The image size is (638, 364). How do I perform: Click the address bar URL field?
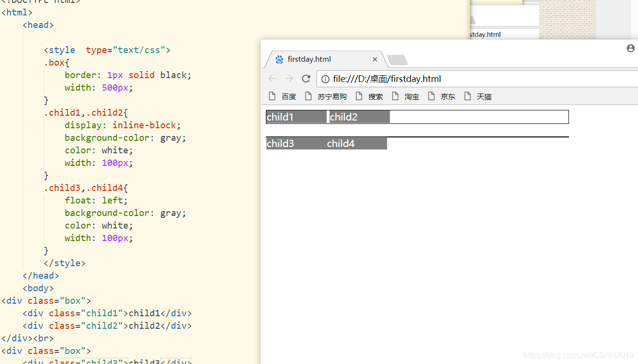pos(478,79)
